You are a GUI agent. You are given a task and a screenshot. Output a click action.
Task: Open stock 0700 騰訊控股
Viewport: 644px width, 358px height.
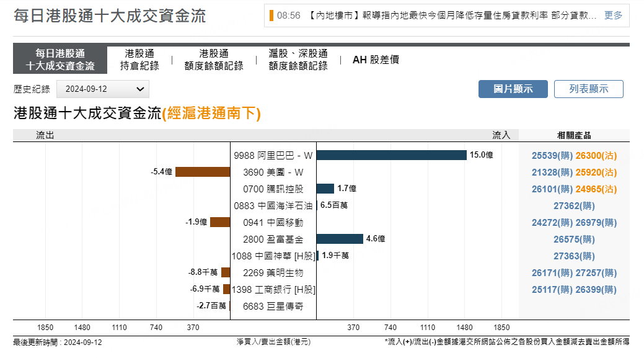tap(273, 189)
